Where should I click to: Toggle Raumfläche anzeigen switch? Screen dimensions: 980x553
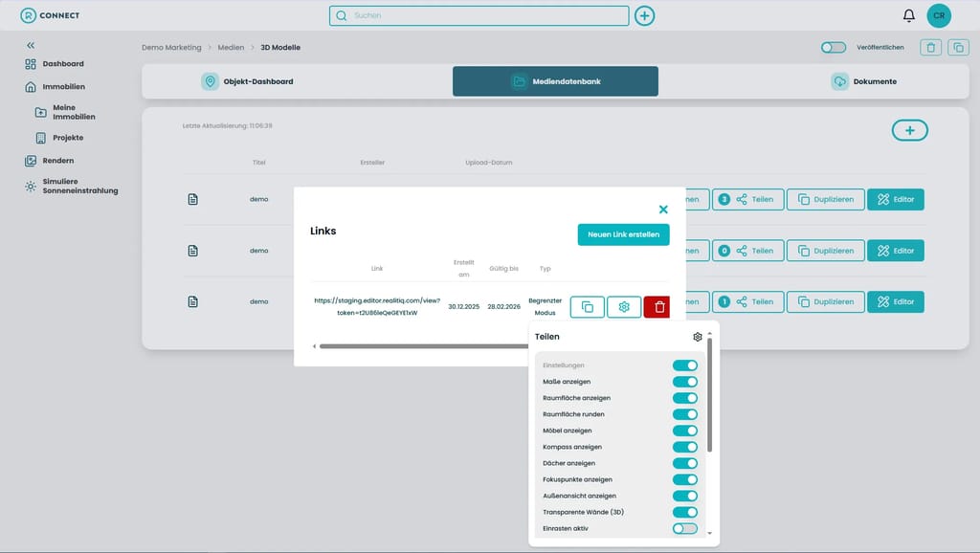click(x=685, y=398)
